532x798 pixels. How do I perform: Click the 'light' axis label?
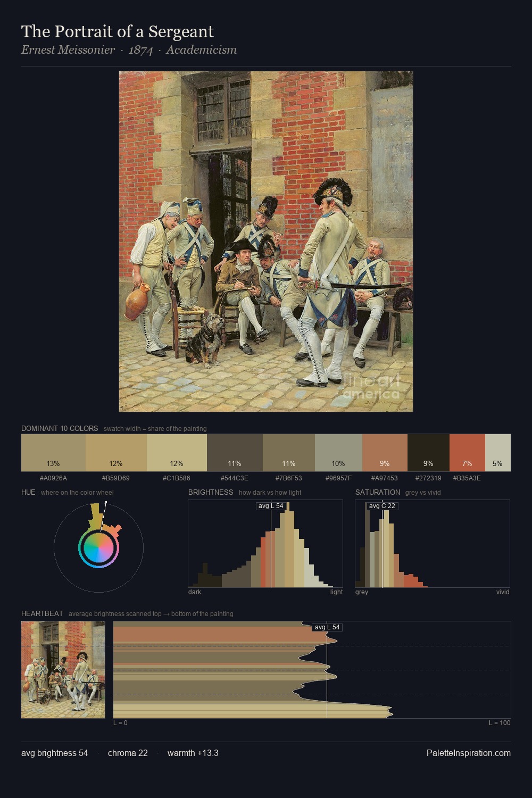point(336,592)
